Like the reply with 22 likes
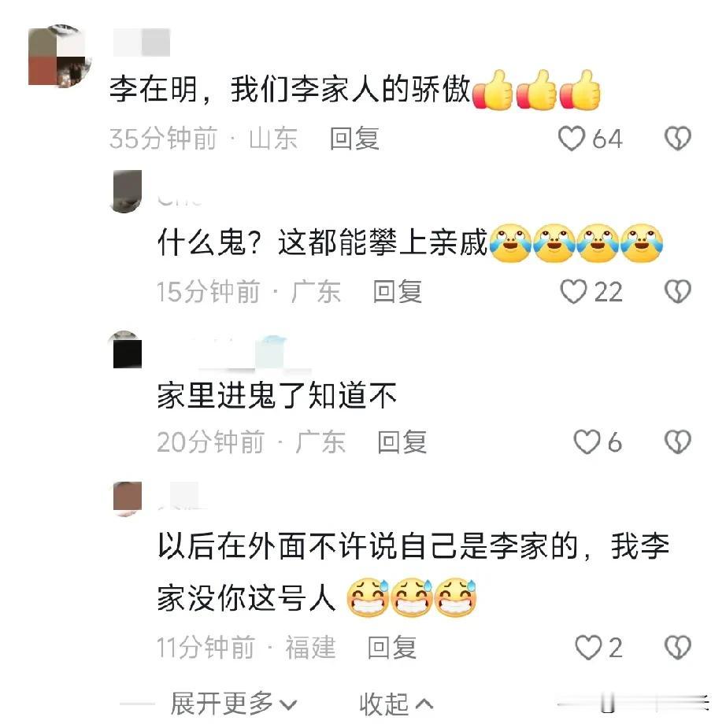 [573, 291]
